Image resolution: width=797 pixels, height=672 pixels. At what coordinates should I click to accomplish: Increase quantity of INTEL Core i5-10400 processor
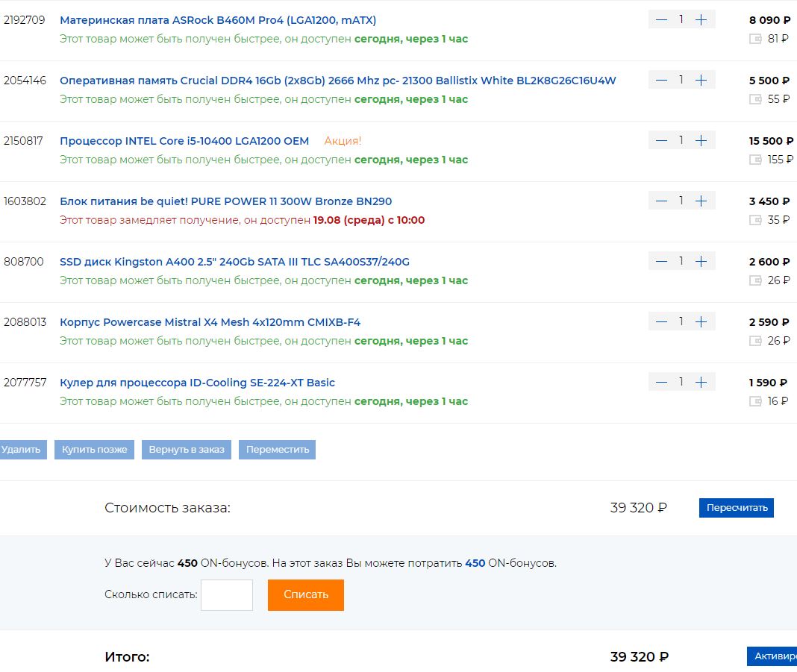point(701,141)
